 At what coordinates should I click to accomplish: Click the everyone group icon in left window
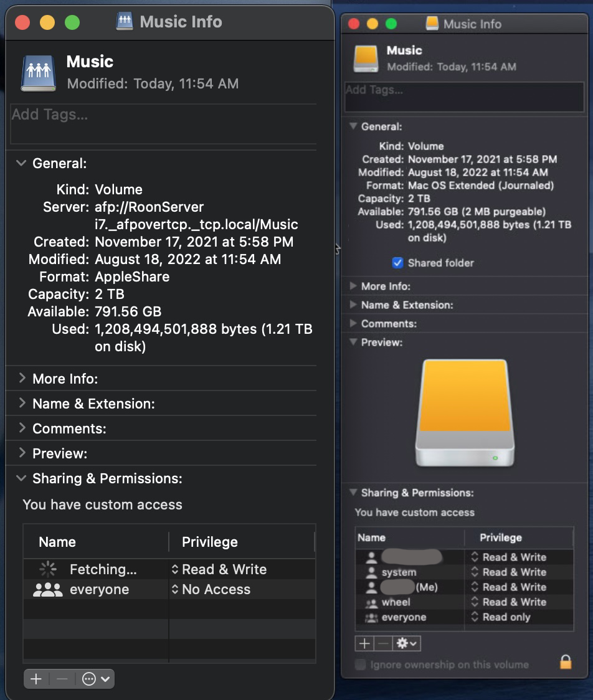(48, 590)
